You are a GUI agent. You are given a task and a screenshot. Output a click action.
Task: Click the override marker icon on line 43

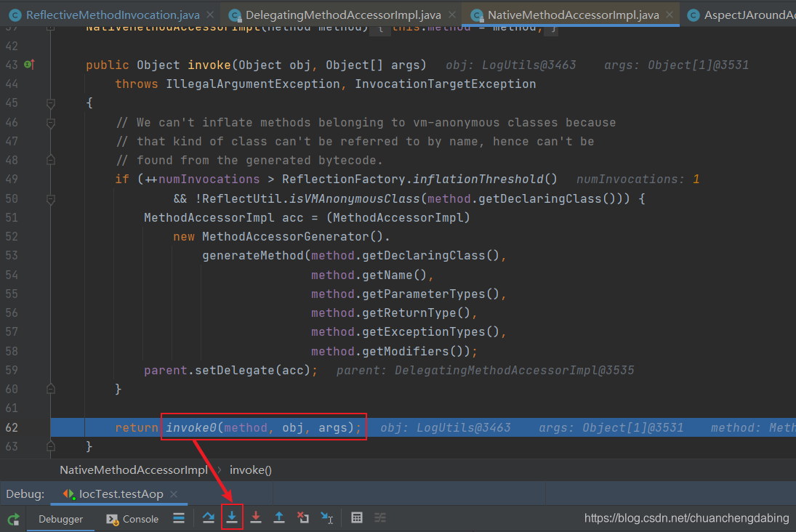30,65
